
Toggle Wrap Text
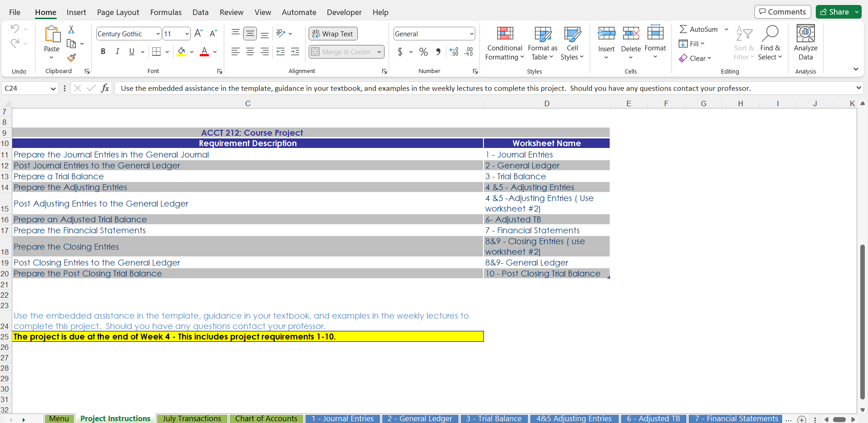coord(333,34)
